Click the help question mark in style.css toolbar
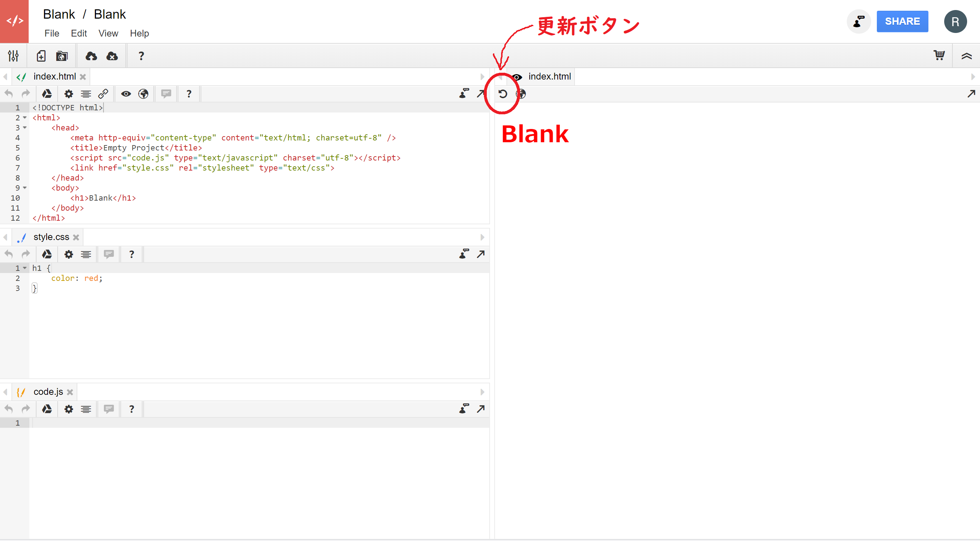980x541 pixels. (131, 254)
